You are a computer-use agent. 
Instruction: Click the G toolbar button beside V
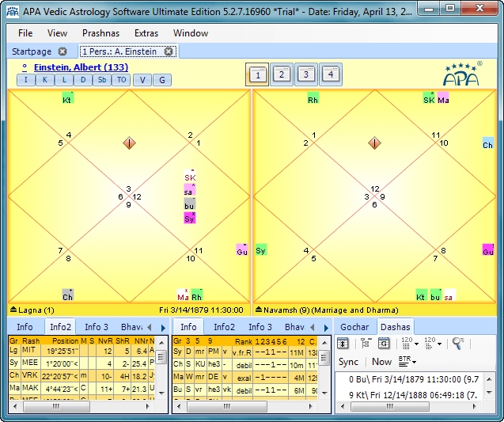coord(162,80)
